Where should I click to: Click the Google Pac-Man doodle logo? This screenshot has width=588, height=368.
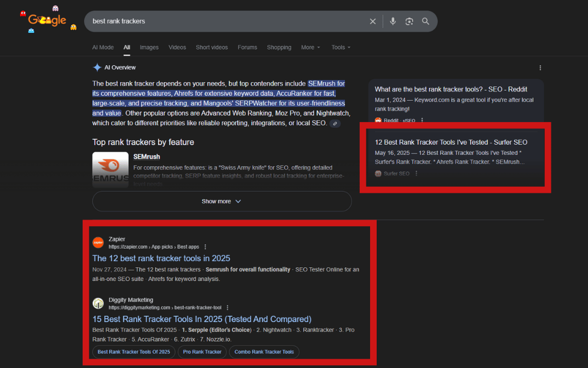(48, 20)
